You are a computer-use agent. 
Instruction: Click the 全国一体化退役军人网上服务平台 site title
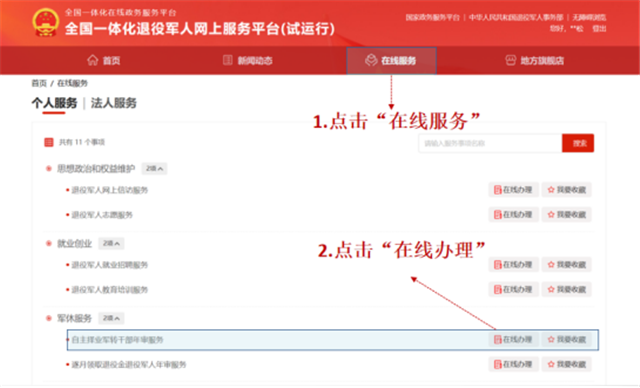tap(200, 29)
